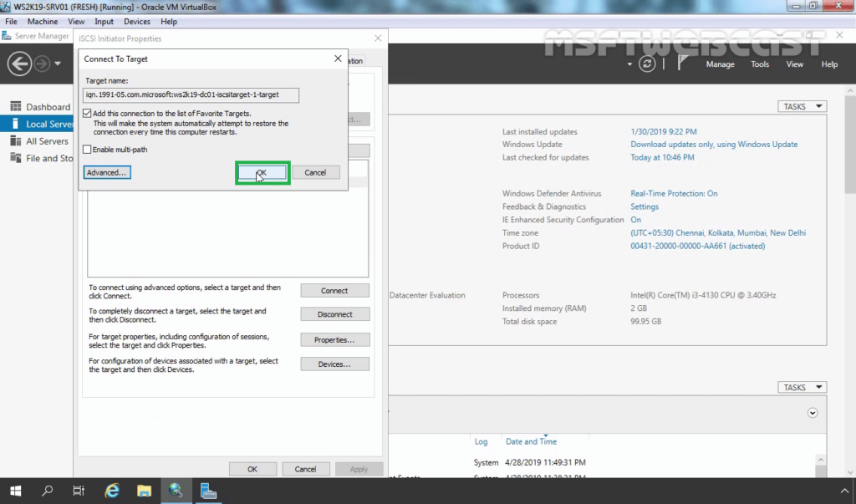Click the Server Manager forward arrow
The height and width of the screenshot is (504, 856).
click(42, 64)
